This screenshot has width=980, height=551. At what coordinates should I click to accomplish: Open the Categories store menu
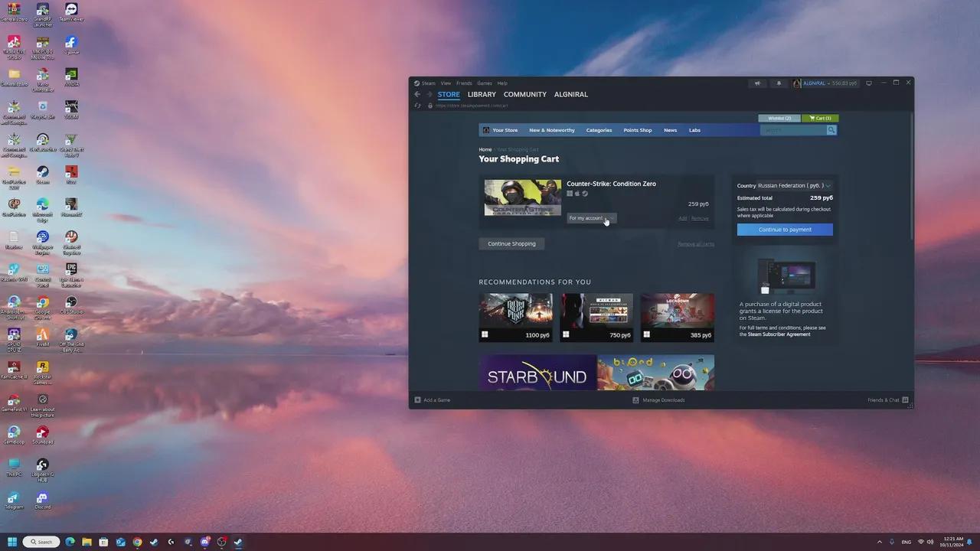(x=599, y=130)
